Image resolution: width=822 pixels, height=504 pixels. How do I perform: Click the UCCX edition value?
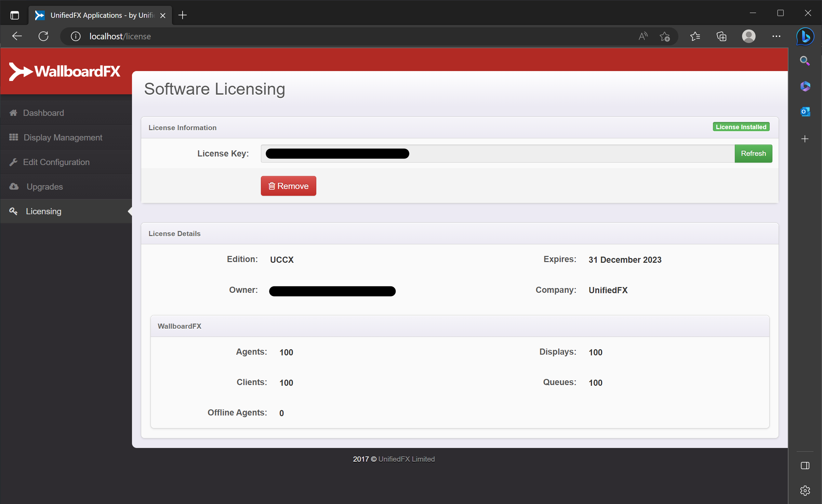pos(282,260)
